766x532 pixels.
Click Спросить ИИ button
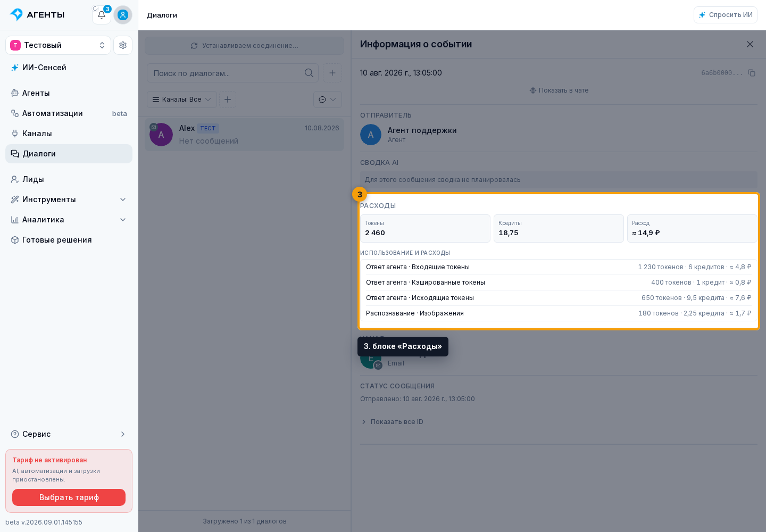click(726, 15)
